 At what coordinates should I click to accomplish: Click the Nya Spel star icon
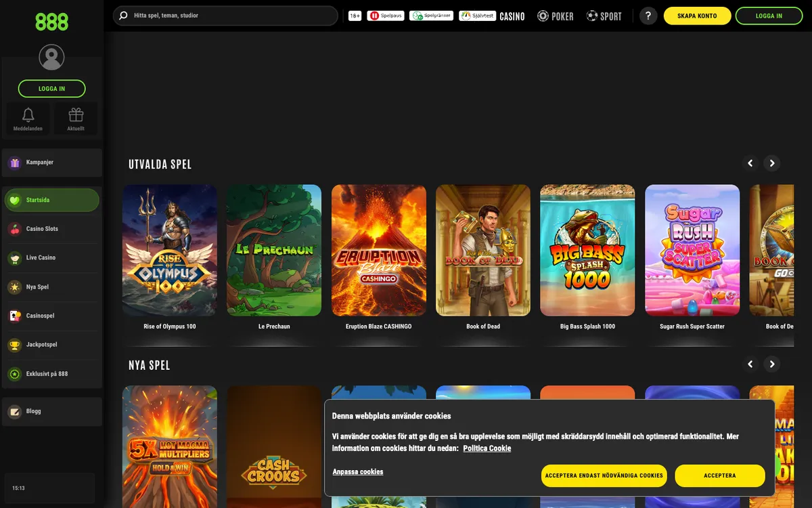pos(14,287)
